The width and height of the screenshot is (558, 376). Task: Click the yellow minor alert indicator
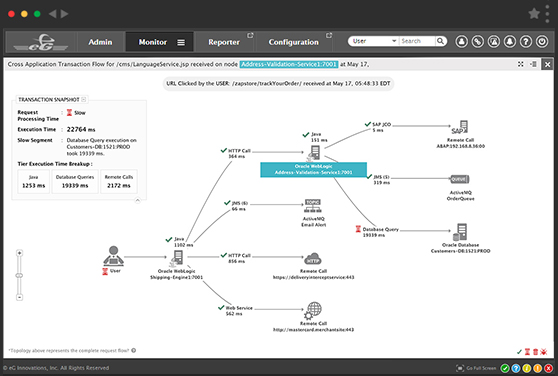(527, 368)
